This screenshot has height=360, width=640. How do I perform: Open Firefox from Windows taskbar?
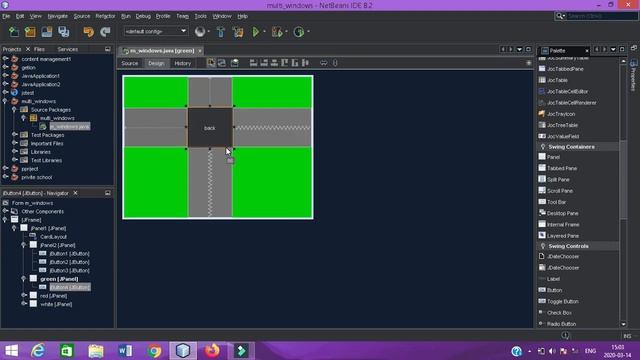212,351
